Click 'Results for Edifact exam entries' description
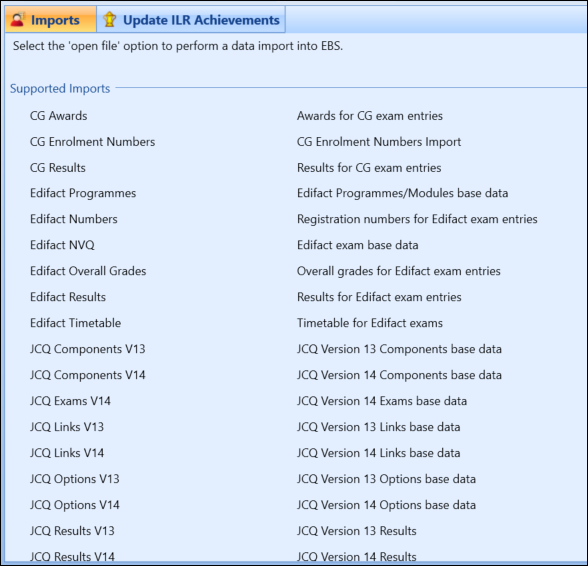Screen dimensions: 588x566 (x=379, y=297)
